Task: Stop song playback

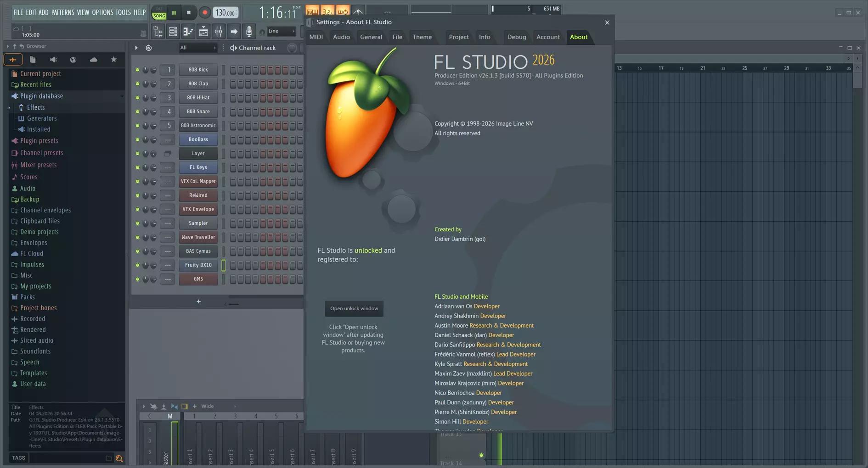Action: tap(189, 13)
